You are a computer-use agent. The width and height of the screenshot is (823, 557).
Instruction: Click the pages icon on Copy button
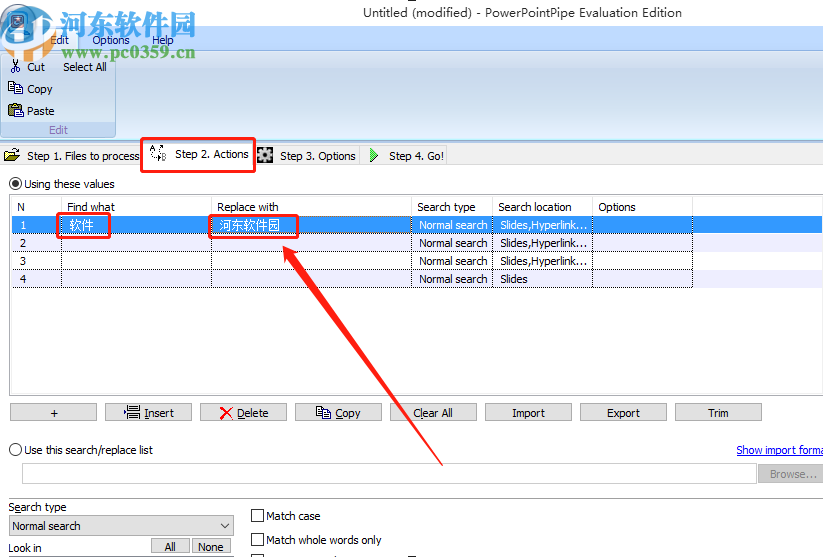point(323,413)
